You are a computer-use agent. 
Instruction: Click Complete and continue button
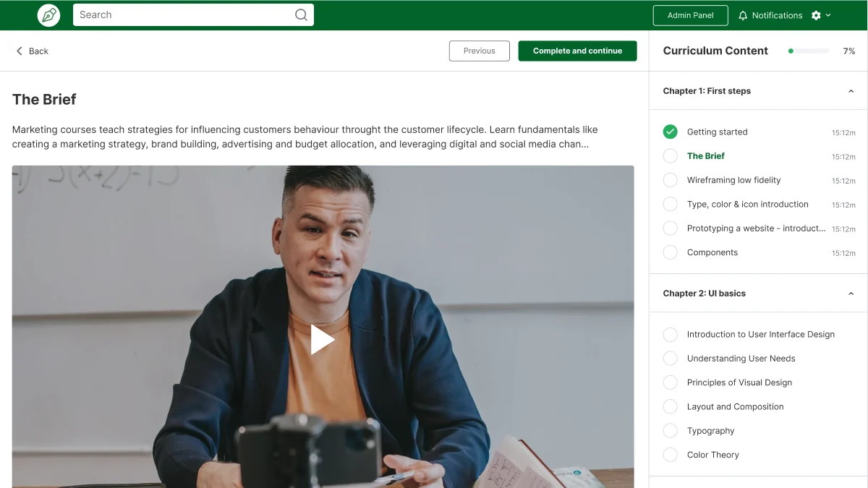[577, 51]
